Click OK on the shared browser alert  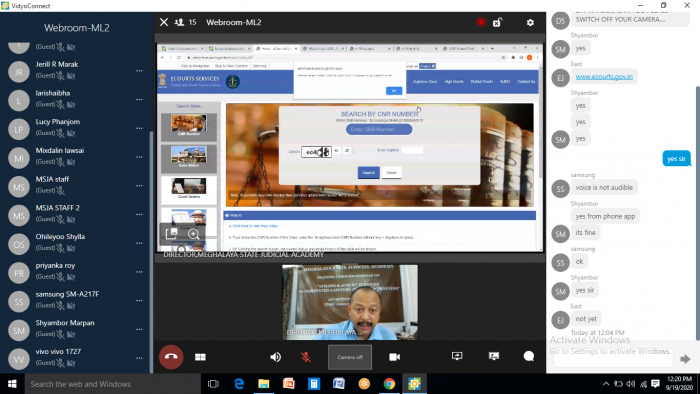(394, 91)
